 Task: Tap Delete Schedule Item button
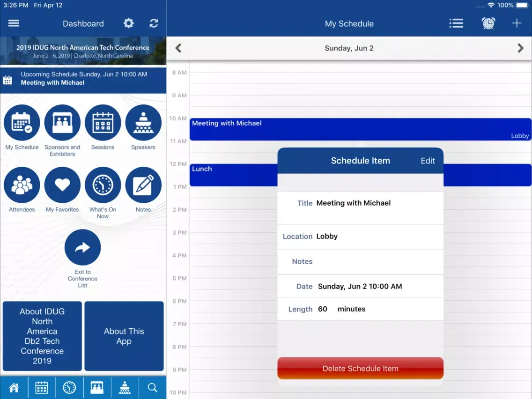coord(360,368)
